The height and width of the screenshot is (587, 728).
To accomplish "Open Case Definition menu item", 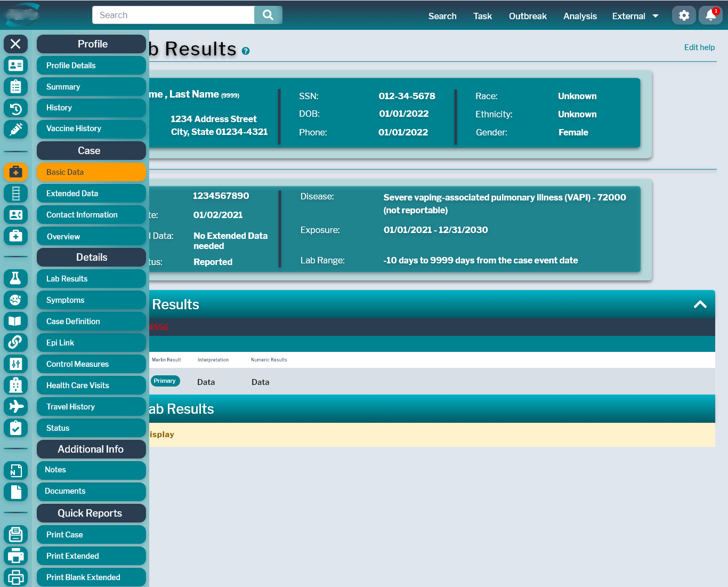I will coord(91,321).
